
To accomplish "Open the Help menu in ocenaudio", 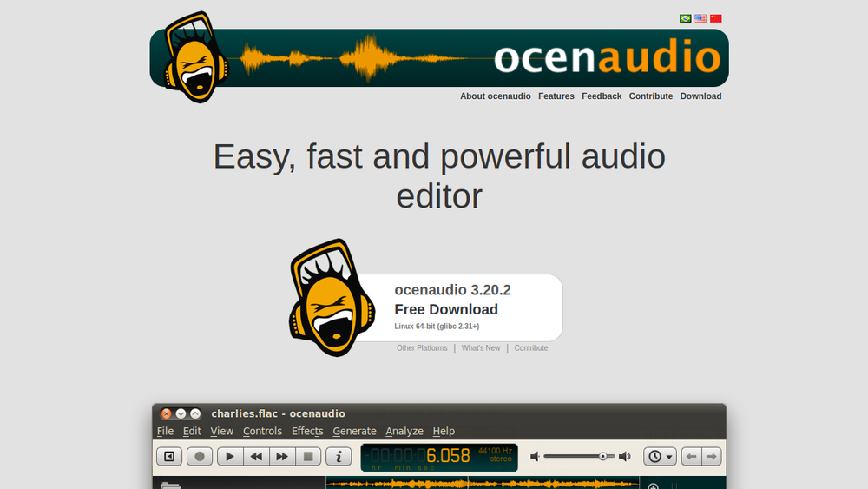I will tap(444, 431).
